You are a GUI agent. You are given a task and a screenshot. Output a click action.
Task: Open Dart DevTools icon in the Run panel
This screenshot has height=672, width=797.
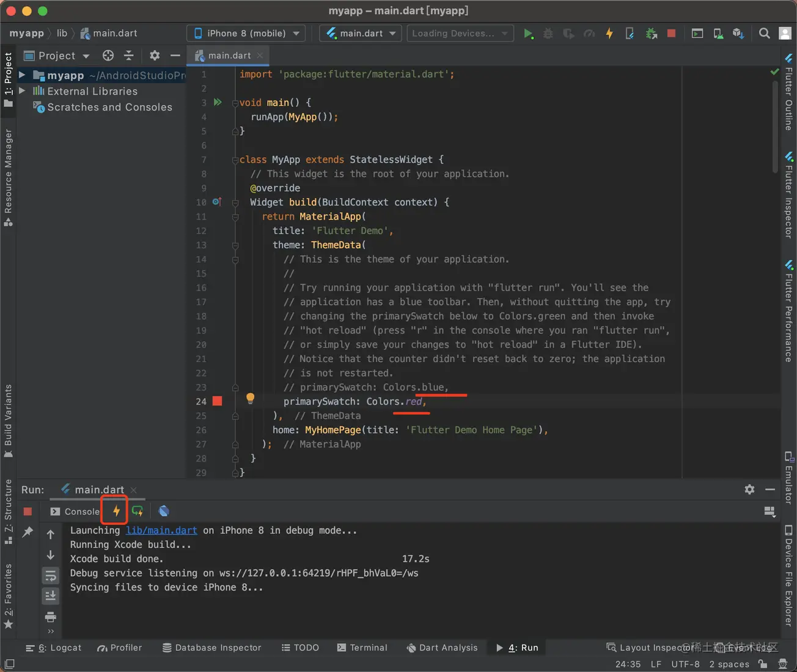(164, 511)
